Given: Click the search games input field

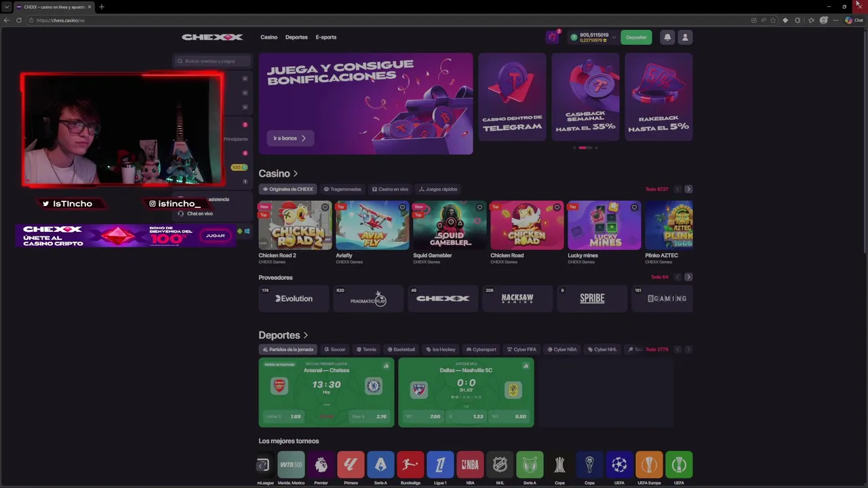Looking at the screenshot, I should pyautogui.click(x=212, y=61).
